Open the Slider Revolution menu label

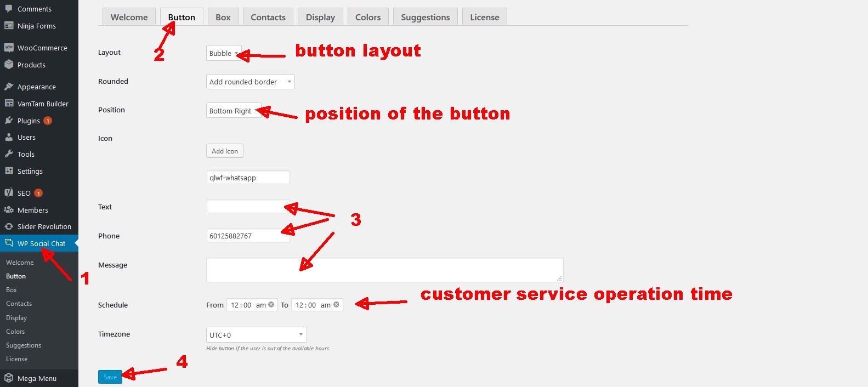point(44,227)
